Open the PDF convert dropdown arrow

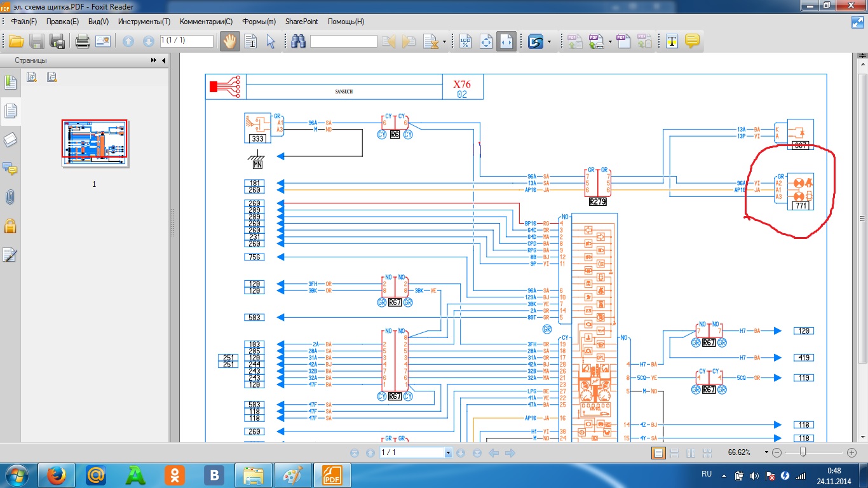[610, 43]
